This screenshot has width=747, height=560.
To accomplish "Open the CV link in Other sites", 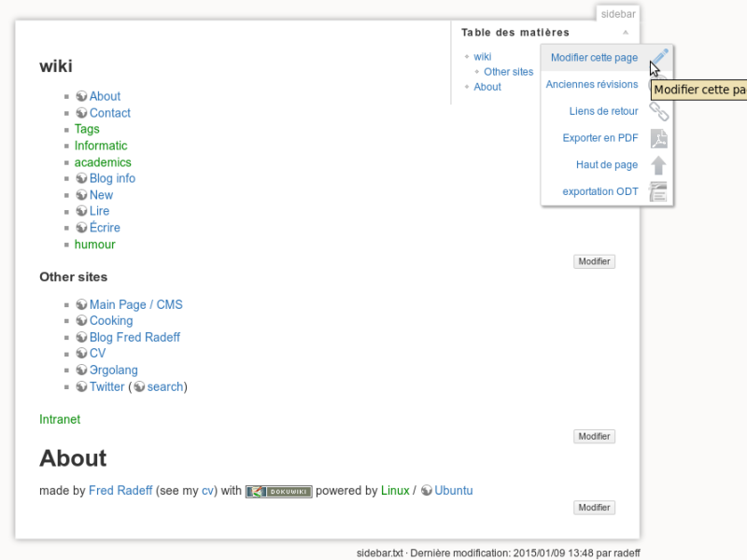I will (98, 354).
